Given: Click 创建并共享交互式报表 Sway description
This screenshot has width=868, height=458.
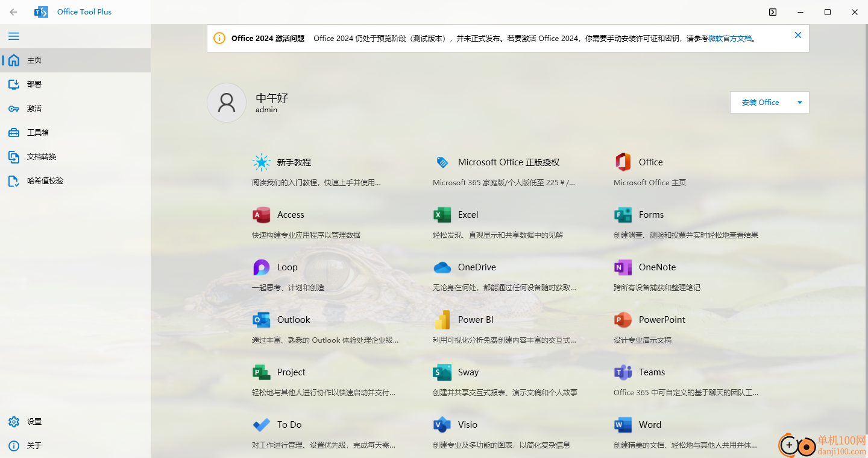Looking at the screenshot, I should (505, 392).
